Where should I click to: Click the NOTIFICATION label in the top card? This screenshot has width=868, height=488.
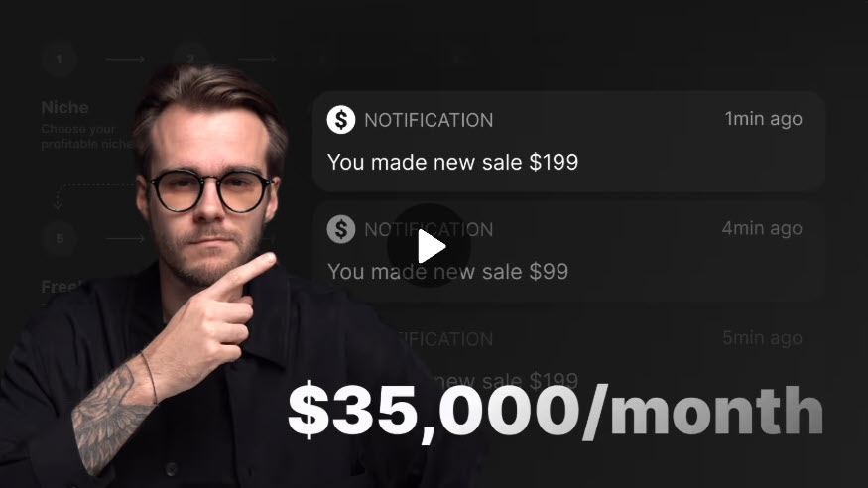click(429, 120)
